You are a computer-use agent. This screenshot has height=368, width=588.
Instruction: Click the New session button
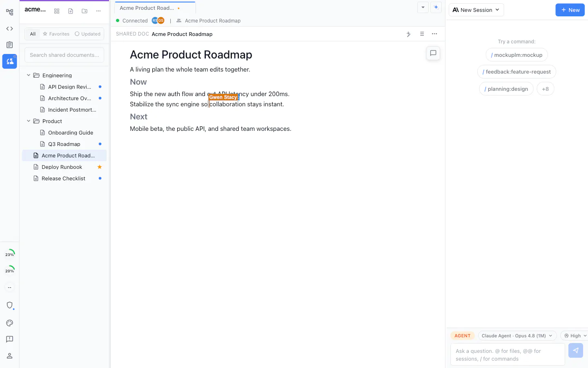click(x=570, y=10)
